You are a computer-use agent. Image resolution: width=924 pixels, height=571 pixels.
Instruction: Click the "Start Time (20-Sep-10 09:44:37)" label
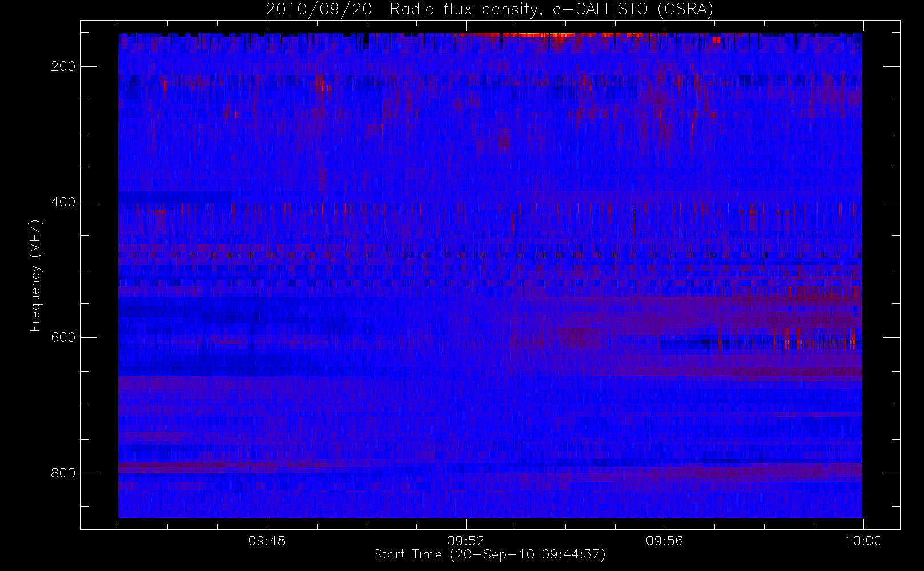pos(490,554)
